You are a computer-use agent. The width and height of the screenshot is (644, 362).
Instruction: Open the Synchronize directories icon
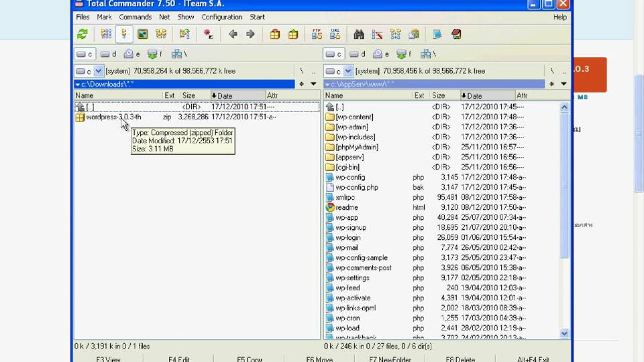(x=395, y=34)
